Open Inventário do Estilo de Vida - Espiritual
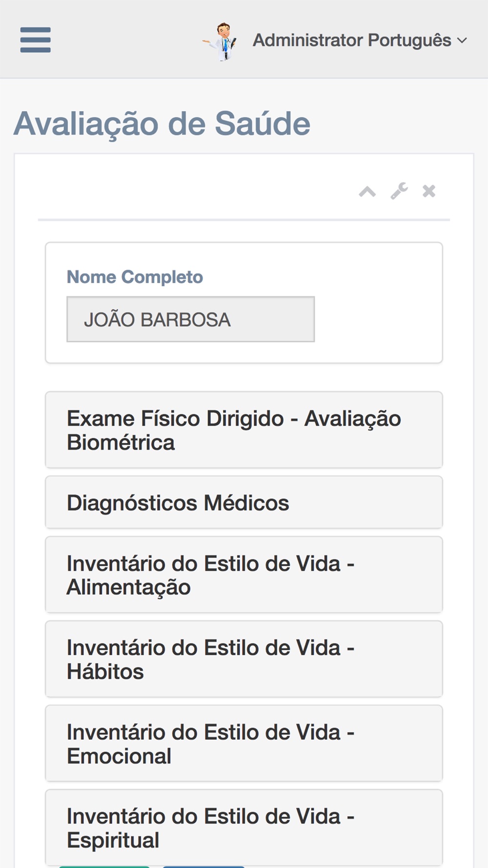 coord(244,827)
